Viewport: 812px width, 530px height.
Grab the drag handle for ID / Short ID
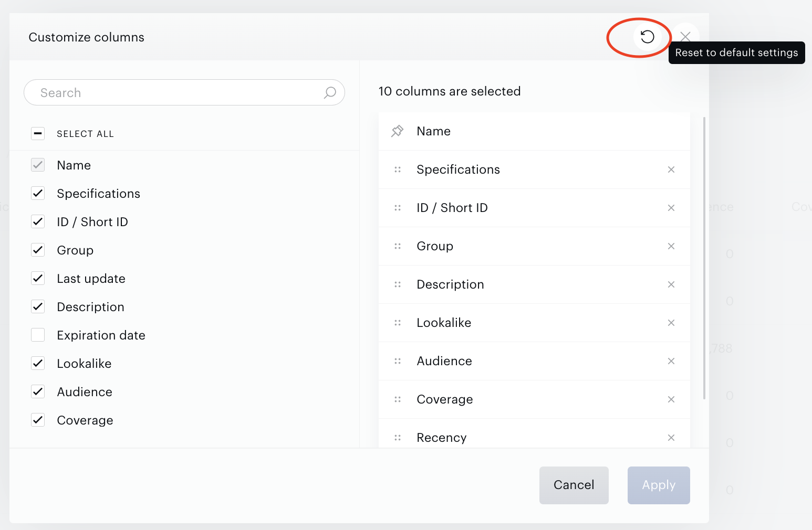(x=398, y=208)
